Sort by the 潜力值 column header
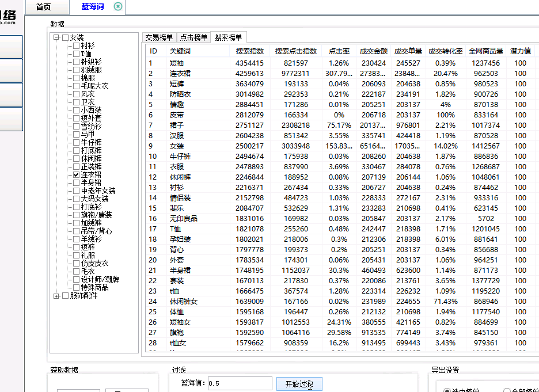 pyautogui.click(x=521, y=51)
